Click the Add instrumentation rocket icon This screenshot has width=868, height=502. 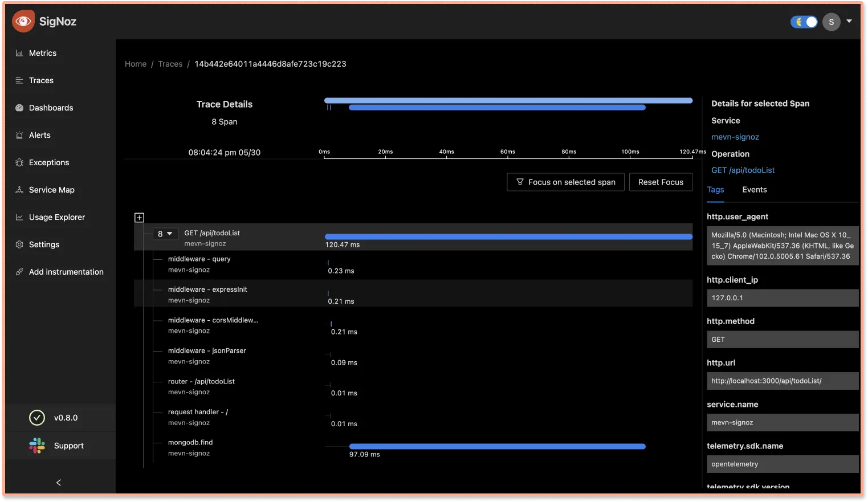click(x=19, y=272)
